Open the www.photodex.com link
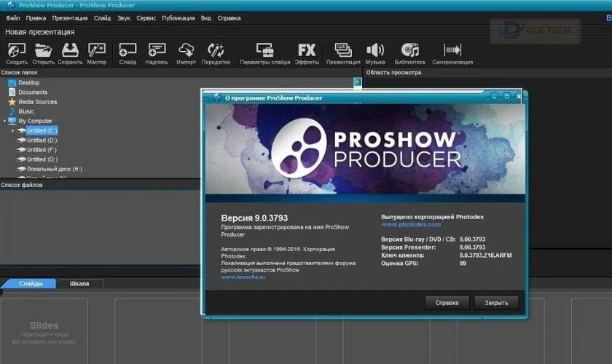 pos(411,224)
